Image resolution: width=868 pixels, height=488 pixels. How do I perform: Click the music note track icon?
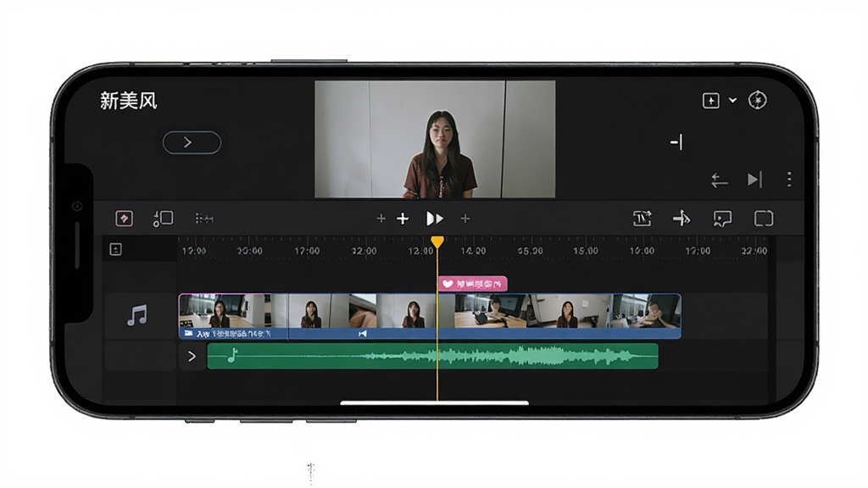point(136,315)
